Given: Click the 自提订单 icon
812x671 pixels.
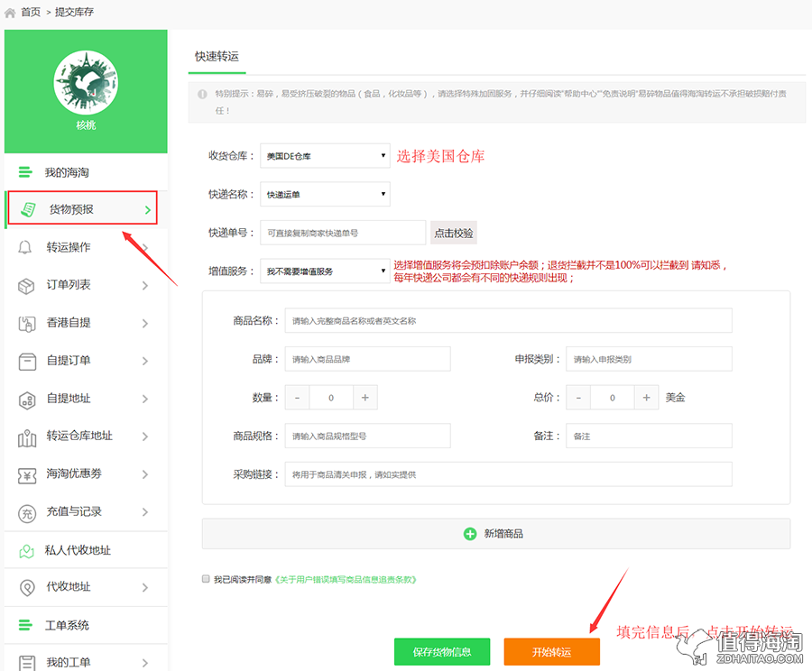Looking at the screenshot, I should 27,362.
